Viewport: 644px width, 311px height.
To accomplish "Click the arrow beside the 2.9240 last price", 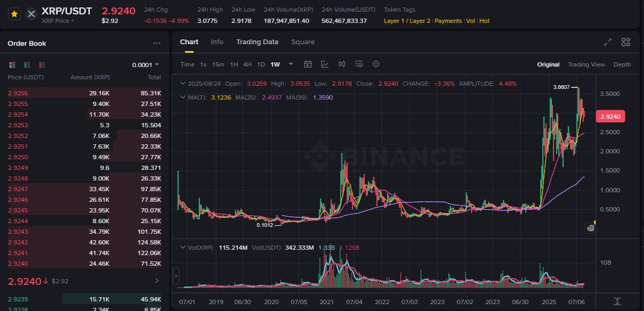I will (x=46, y=281).
